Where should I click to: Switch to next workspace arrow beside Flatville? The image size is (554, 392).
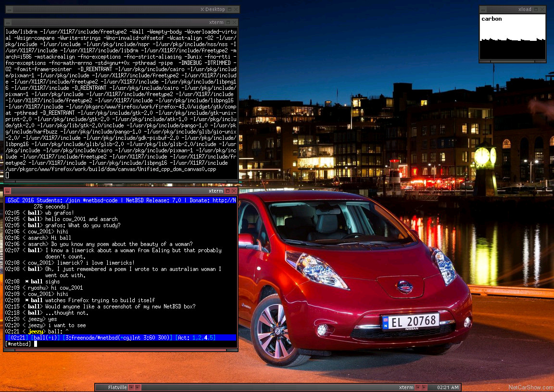[x=138, y=387]
